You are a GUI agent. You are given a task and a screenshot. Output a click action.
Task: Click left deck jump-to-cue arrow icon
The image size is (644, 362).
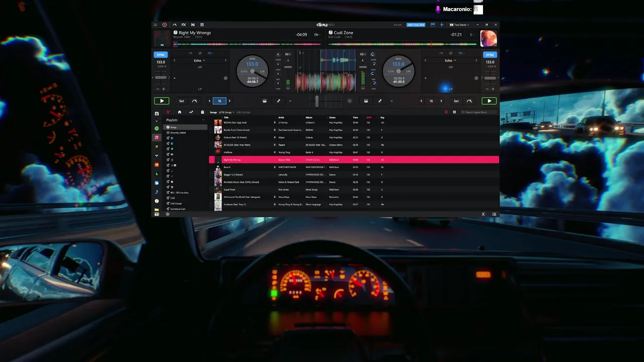[195, 101]
